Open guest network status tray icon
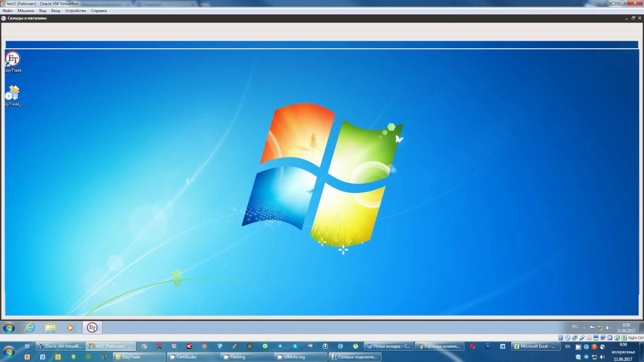644x362 pixels. coord(600,327)
